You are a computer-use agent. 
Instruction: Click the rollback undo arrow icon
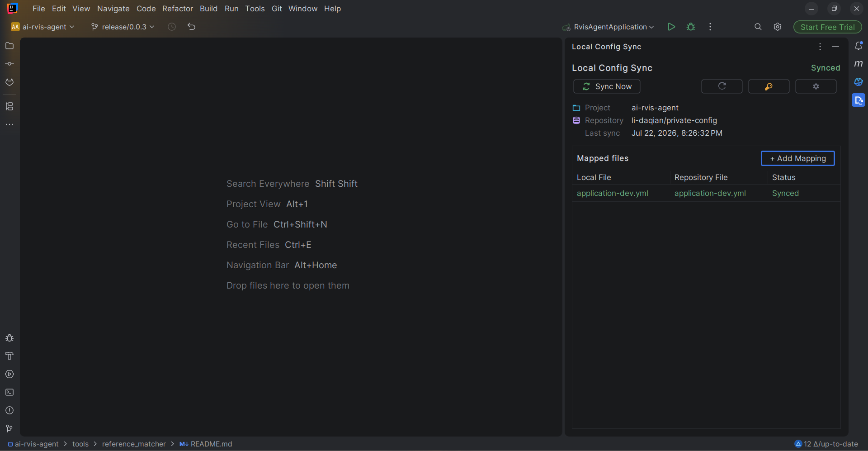tap(192, 27)
